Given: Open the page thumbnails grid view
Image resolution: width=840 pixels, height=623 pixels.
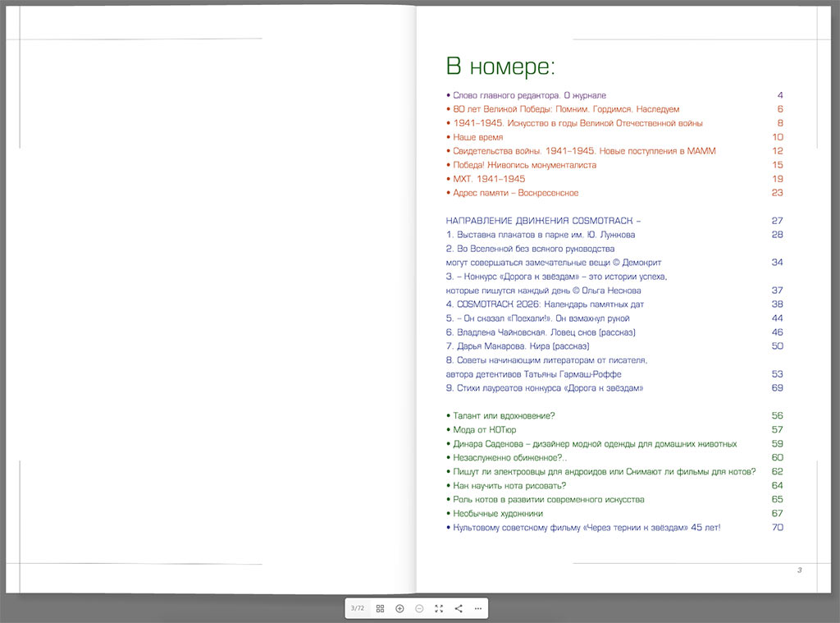Looking at the screenshot, I should click(380, 608).
